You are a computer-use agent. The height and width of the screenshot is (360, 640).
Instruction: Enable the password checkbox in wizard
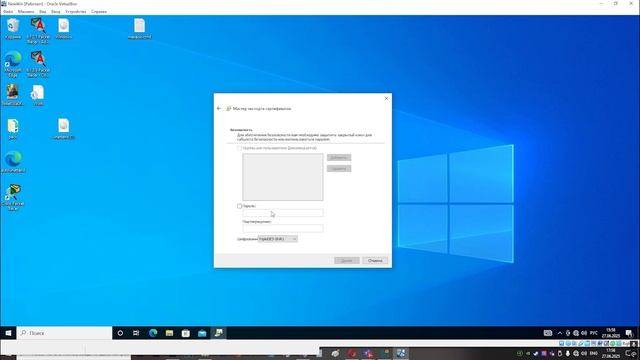pos(240,206)
